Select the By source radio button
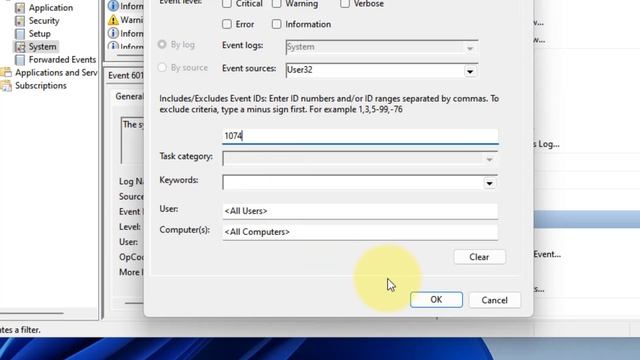This screenshot has height=360, width=640. point(162,67)
